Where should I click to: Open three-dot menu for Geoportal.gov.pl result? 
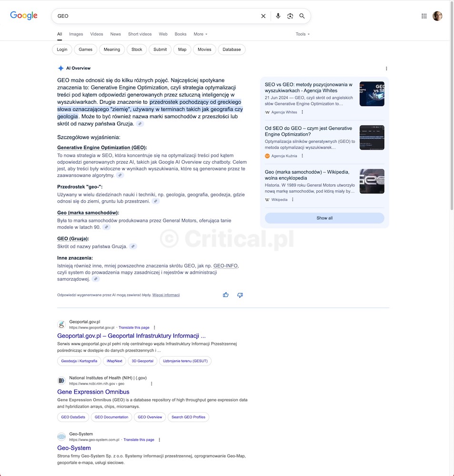tap(154, 327)
